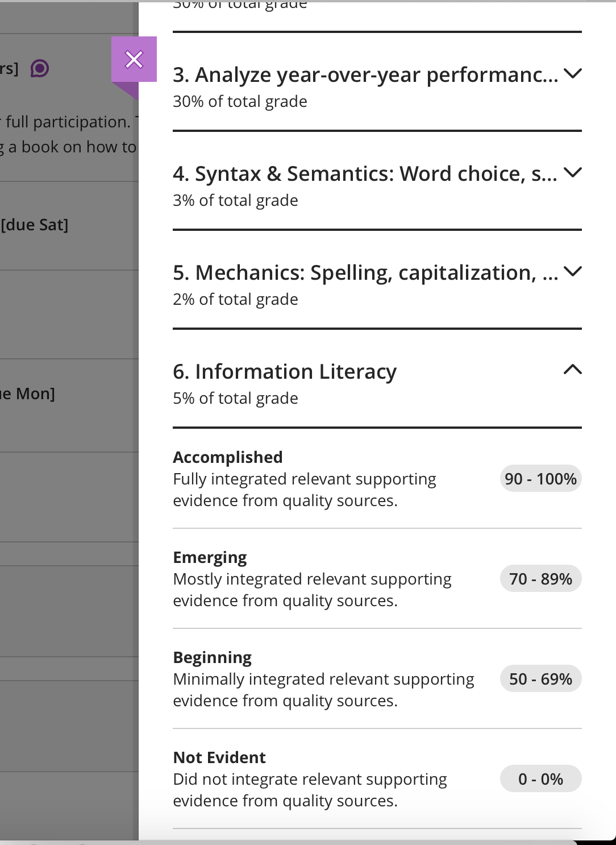
Task: Select the 70 - 89% score badge
Action: click(x=541, y=579)
